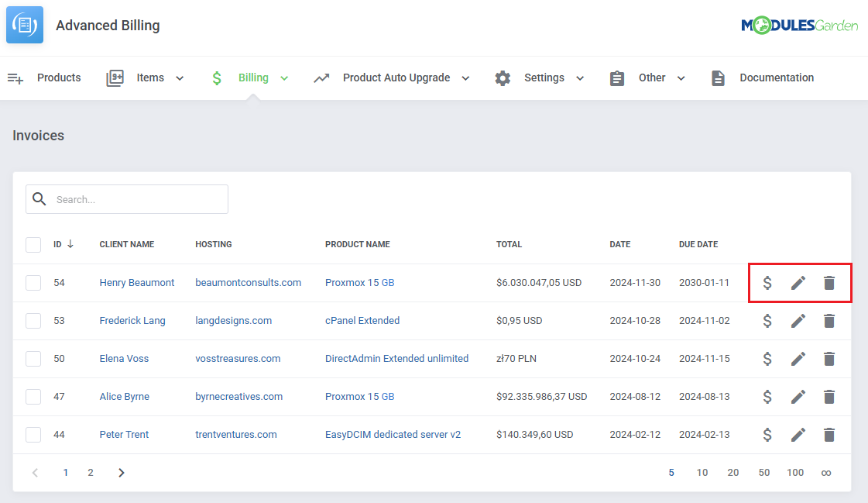Viewport: 868px width, 503px height.
Task: Edit Frederick Lang's invoice with the pencil icon
Action: [798, 321]
